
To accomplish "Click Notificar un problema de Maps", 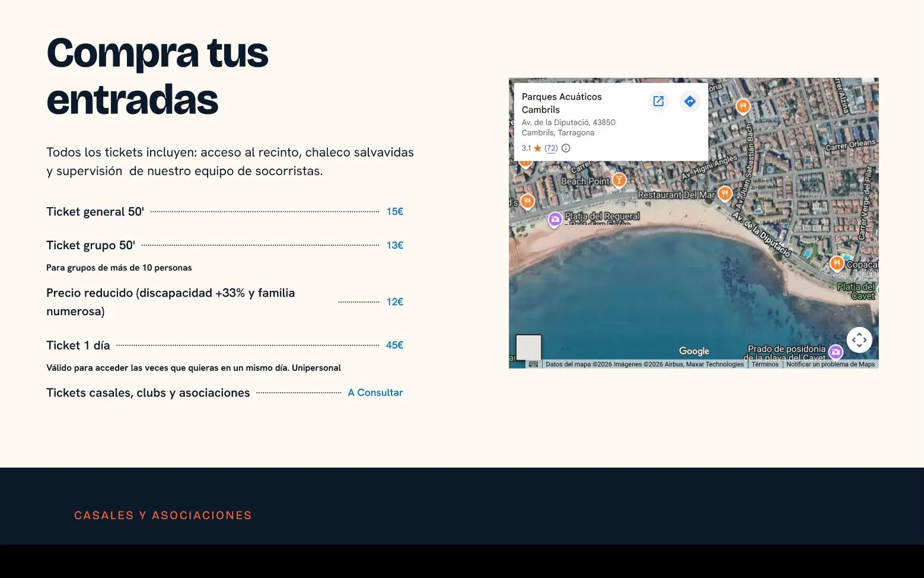I will (x=830, y=364).
